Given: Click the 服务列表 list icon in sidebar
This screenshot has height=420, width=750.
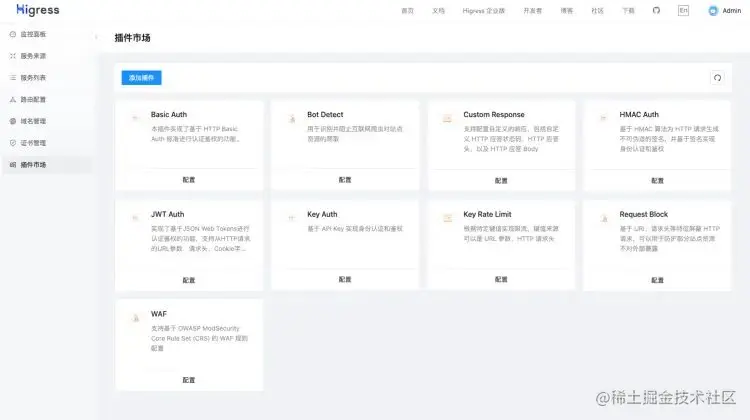Looking at the screenshot, I should (13, 77).
